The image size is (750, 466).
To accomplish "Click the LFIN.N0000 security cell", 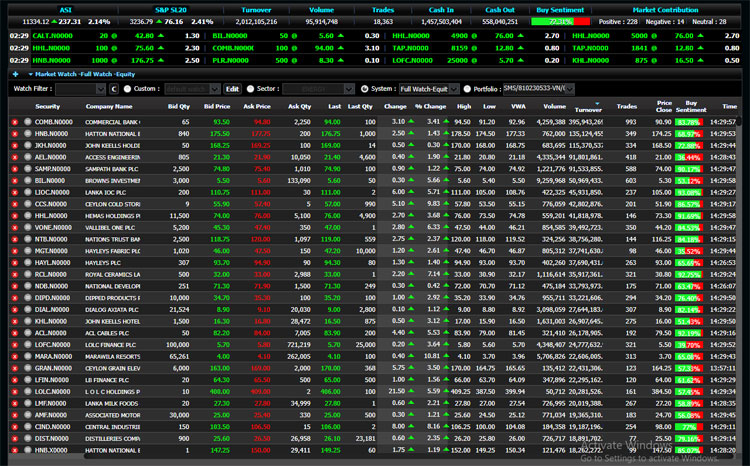I will tap(51, 380).
